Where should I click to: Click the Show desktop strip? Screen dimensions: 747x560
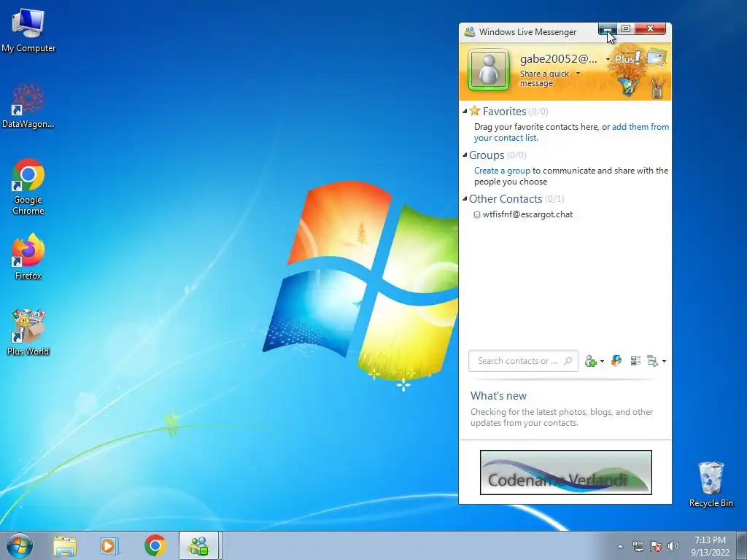pos(742,545)
